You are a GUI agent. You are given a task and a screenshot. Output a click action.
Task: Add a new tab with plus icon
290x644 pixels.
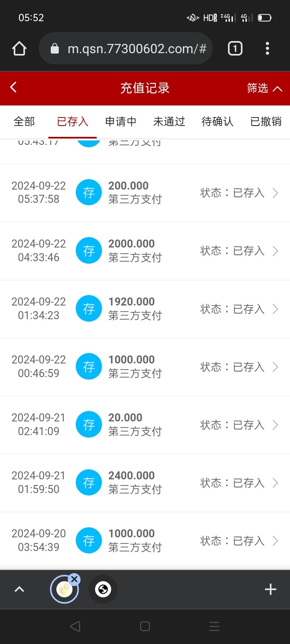click(270, 590)
